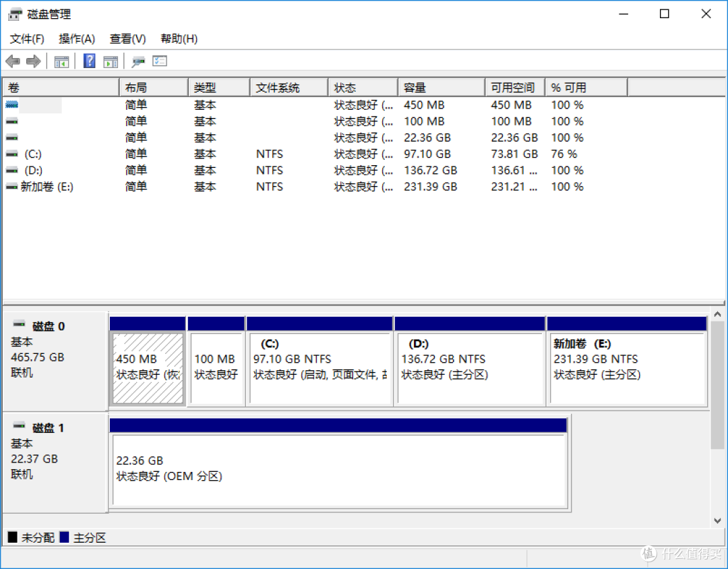This screenshot has width=728, height=569.
Task: Click the 容量 column header
Action: point(441,87)
